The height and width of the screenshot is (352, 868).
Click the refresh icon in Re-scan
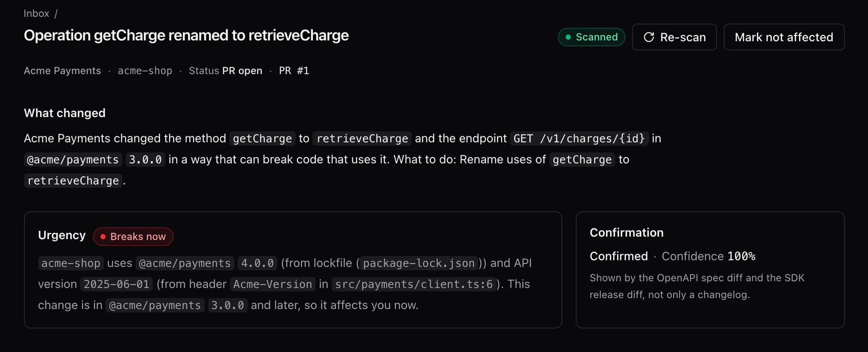[x=649, y=37]
